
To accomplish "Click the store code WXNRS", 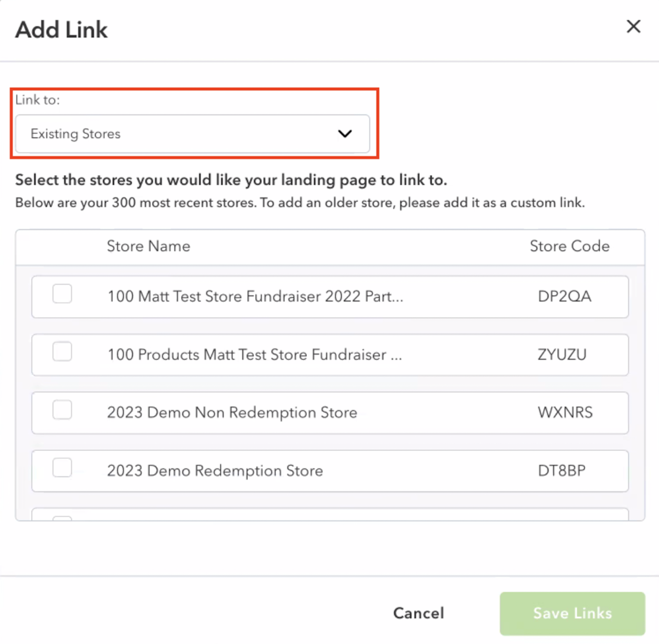I will pyautogui.click(x=565, y=413).
